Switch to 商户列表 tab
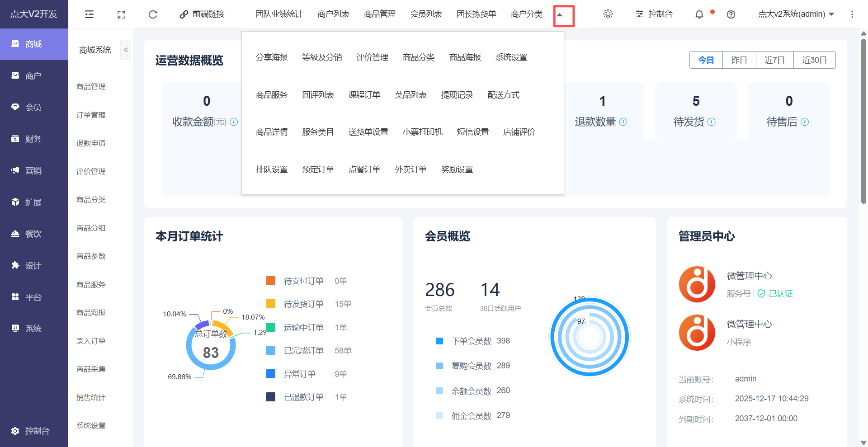868x447 pixels. [334, 14]
